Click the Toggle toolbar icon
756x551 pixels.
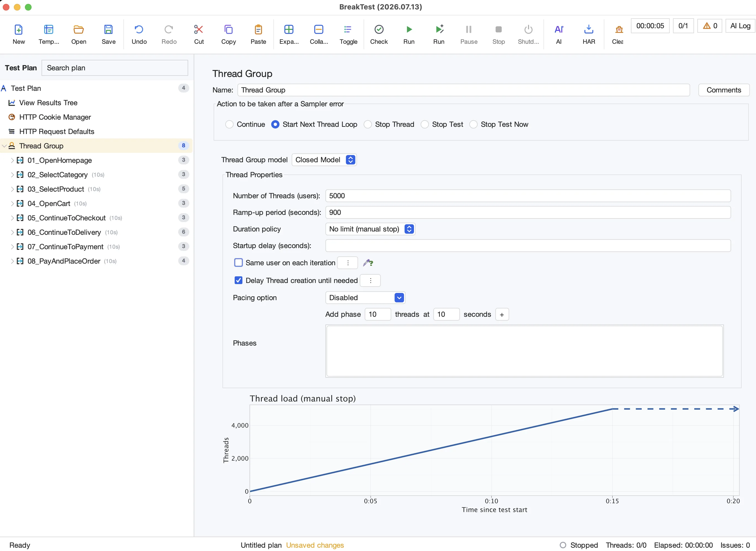[348, 30]
